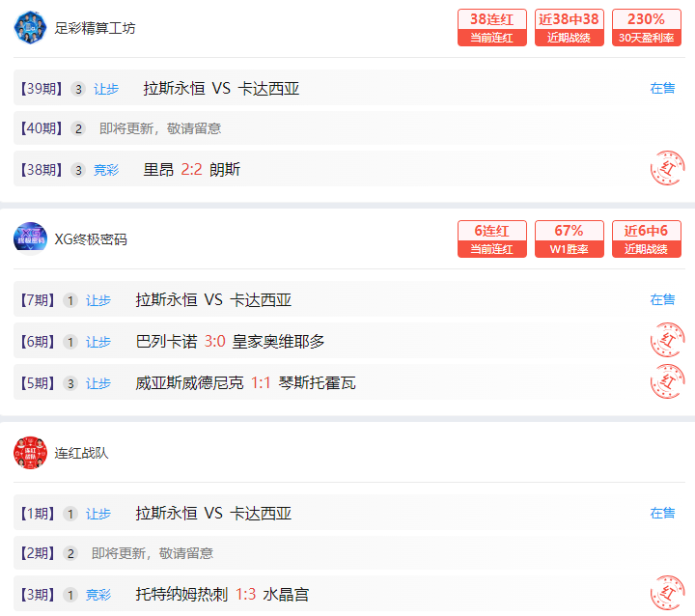Click the 近38中38 近期战绩 badge
Screen dimensions: 695x616
570,27
